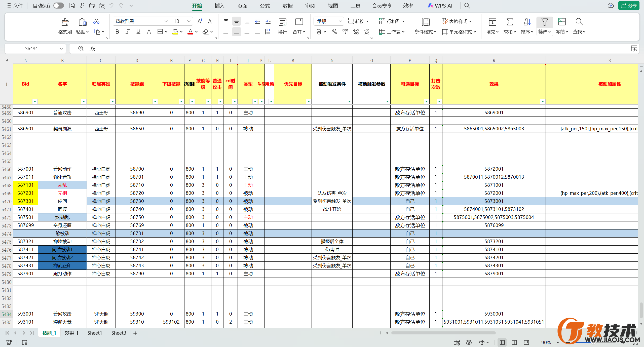Image resolution: width=644 pixels, height=347 pixels.
Task: Click the Freeze Panes (冻结) icon
Action: tap(562, 22)
